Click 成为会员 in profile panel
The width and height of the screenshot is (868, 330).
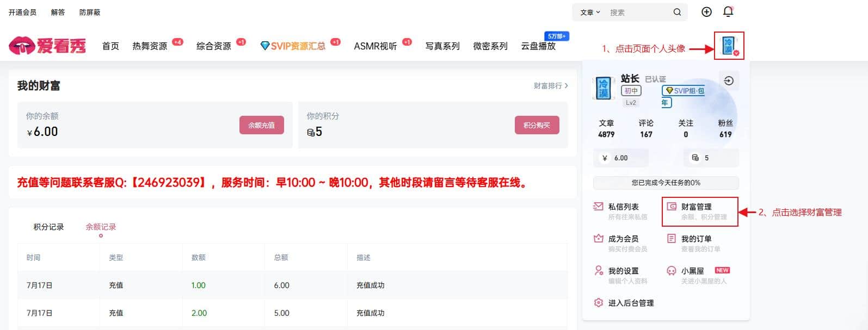[623, 239]
